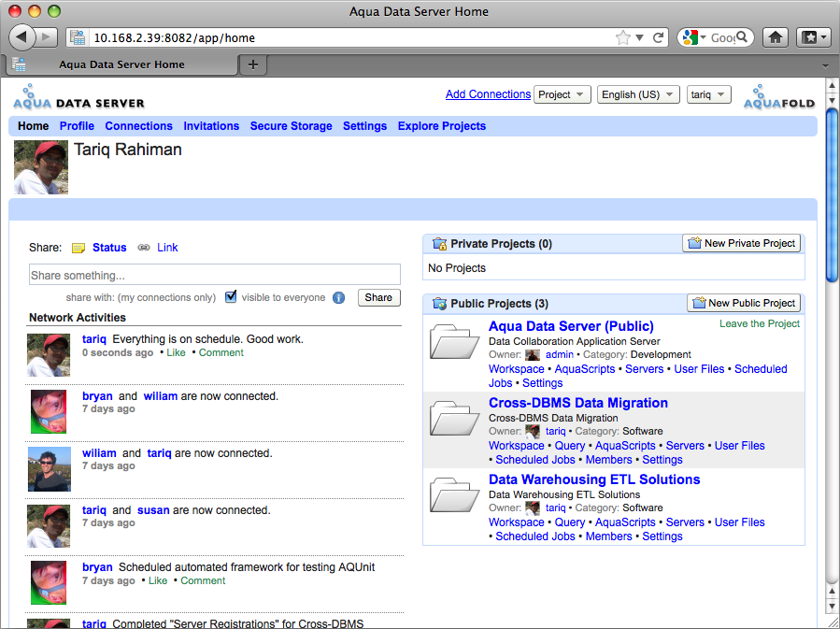
Task: Open the address bar history dropdown arrow
Action: pyautogui.click(x=639, y=37)
